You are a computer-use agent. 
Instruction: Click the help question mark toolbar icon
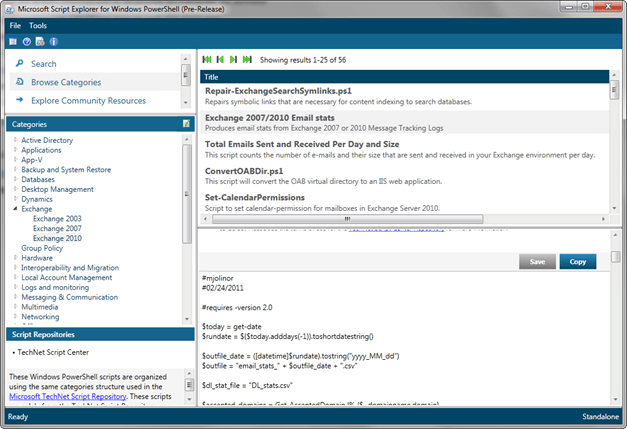26,42
